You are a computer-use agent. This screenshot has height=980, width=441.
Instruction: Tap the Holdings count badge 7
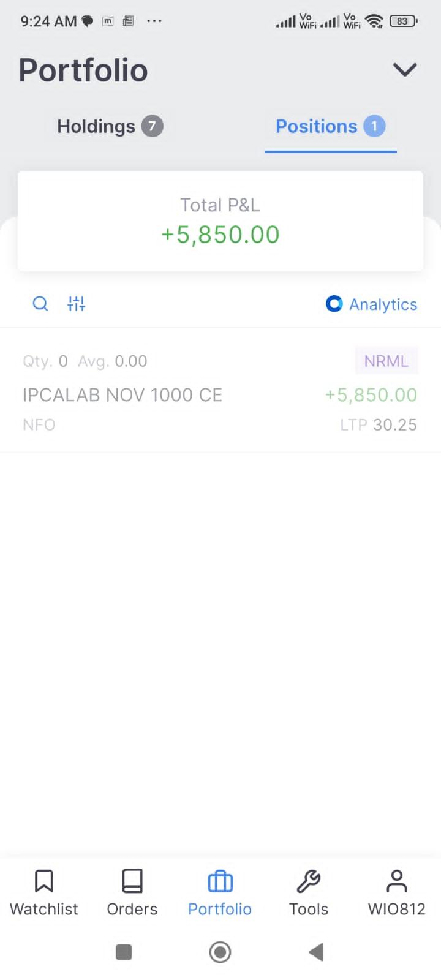tap(153, 126)
